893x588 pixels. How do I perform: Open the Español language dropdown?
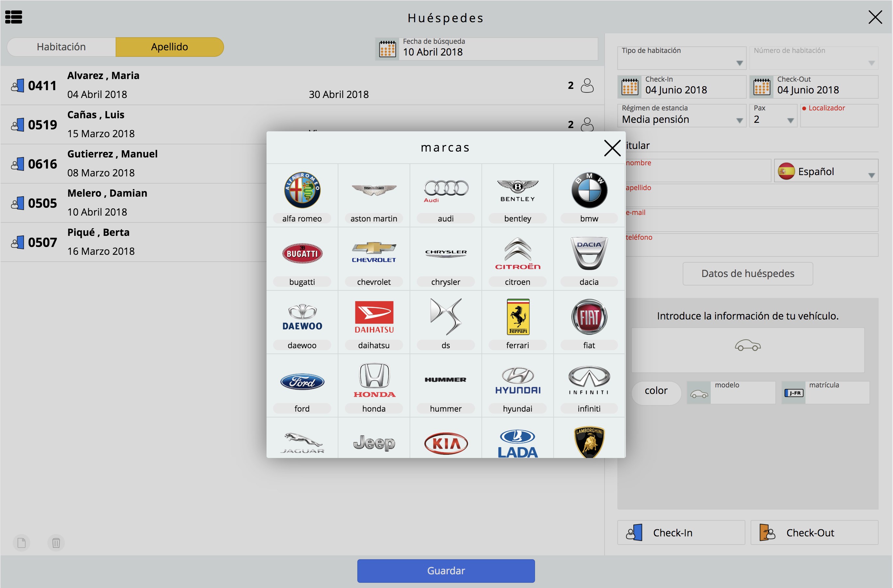[x=826, y=171]
